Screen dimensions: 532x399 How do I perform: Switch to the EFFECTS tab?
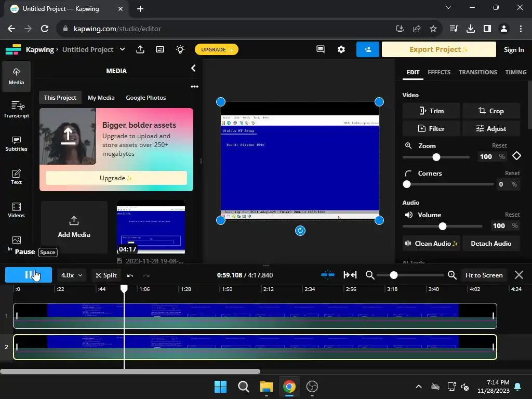(x=439, y=72)
